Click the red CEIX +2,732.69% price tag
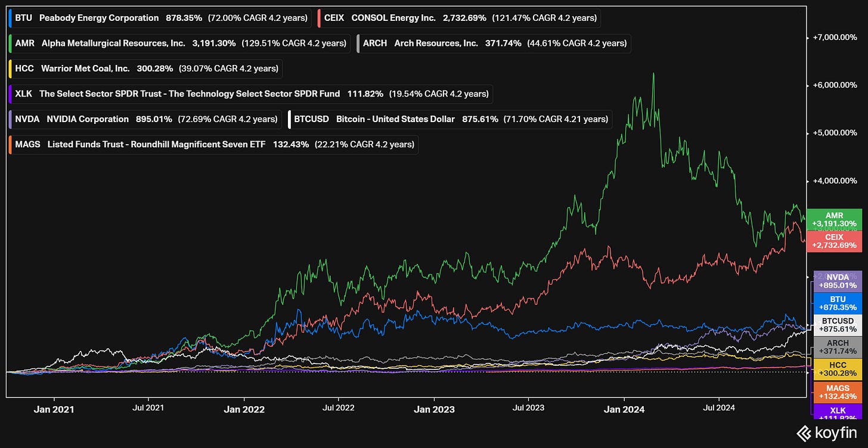868x448 pixels. coord(834,241)
